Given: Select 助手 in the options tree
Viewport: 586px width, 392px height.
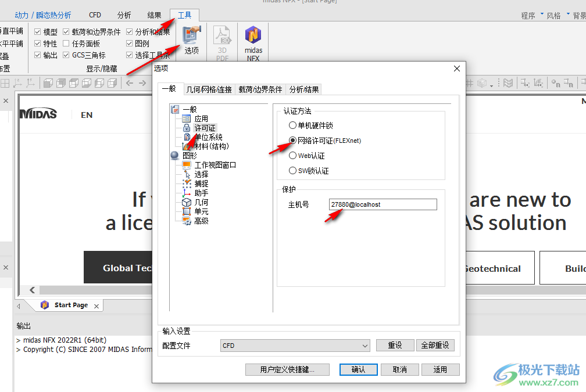Looking at the screenshot, I should [x=201, y=193].
